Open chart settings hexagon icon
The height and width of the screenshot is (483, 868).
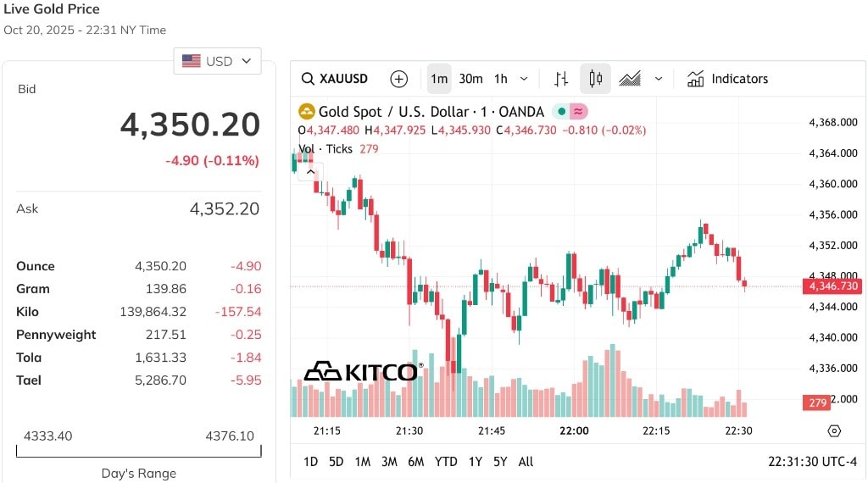[x=834, y=431]
